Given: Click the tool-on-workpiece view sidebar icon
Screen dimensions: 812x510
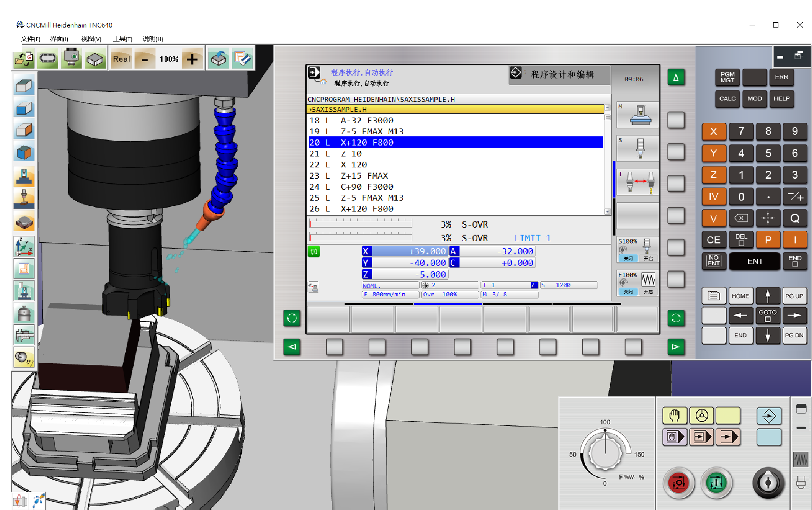Looking at the screenshot, I should 24,199.
